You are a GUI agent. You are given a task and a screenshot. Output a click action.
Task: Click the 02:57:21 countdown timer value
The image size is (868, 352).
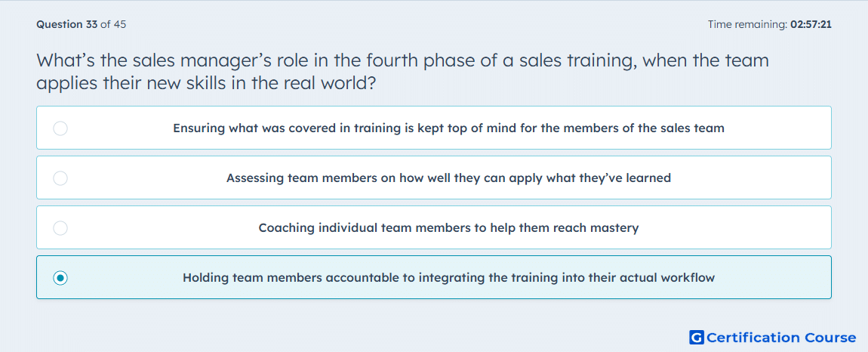coord(811,24)
